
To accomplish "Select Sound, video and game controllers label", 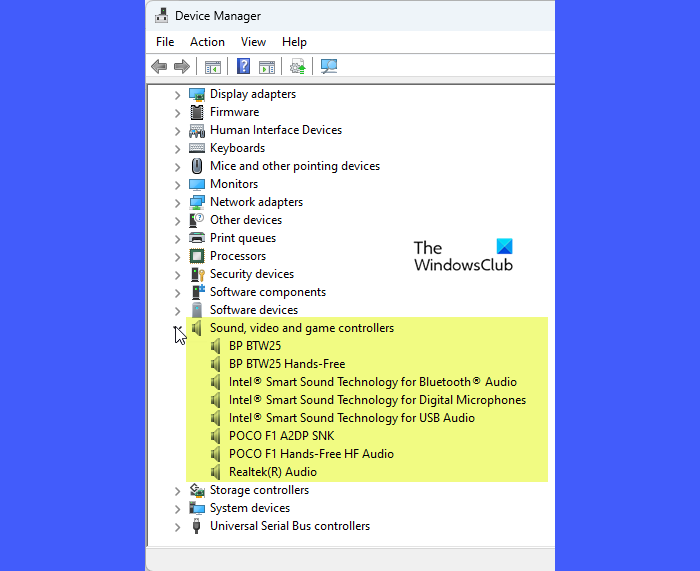I will click(x=302, y=328).
